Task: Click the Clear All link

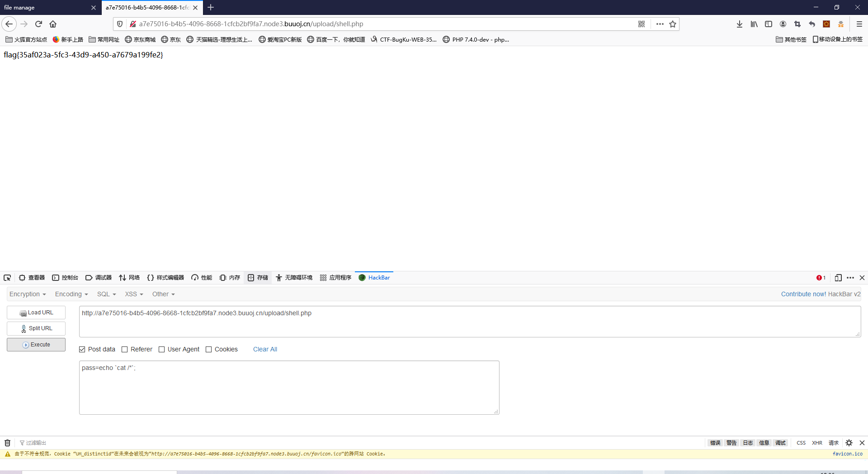Action: point(265,349)
